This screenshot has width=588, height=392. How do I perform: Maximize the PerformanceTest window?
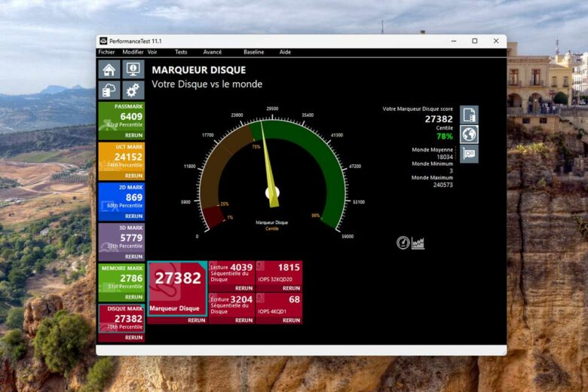point(475,41)
